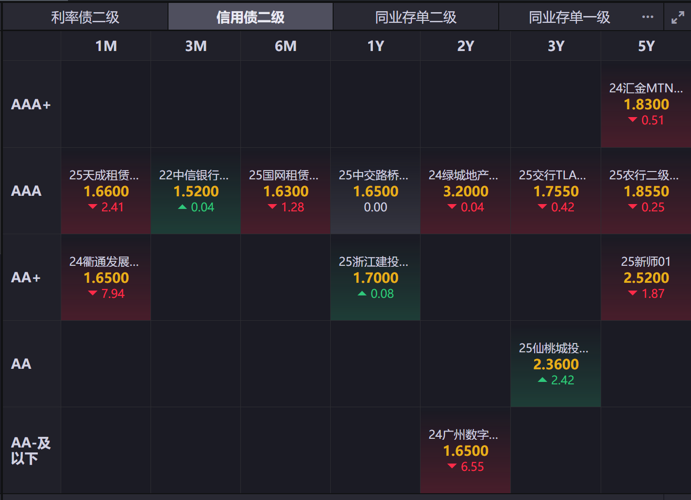The height and width of the screenshot is (500, 691).
Task: Click the 1M column header
Action: (106, 46)
